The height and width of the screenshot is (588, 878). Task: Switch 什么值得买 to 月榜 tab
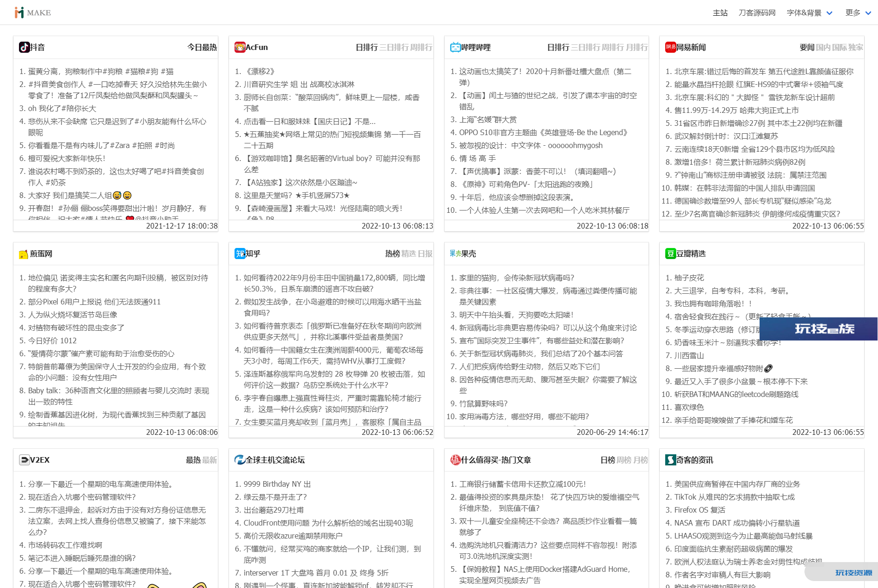640,460
